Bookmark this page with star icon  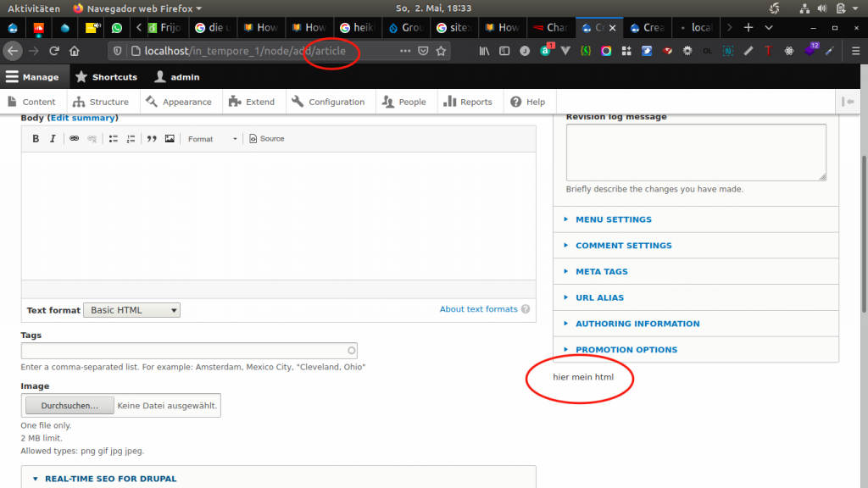click(x=441, y=51)
